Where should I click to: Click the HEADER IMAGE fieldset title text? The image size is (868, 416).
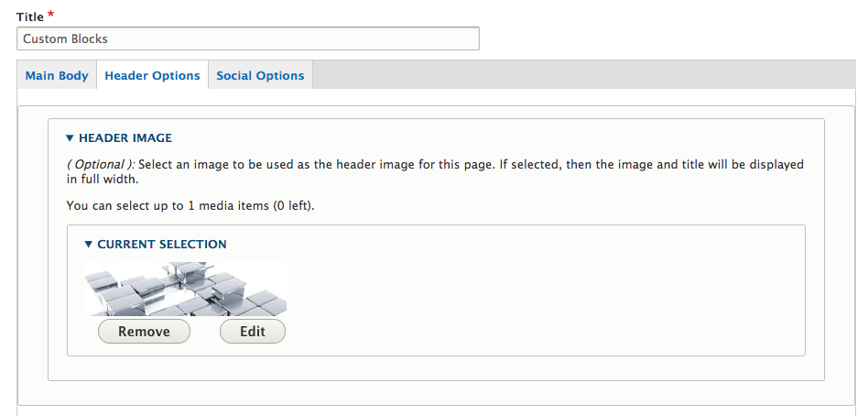click(x=125, y=138)
